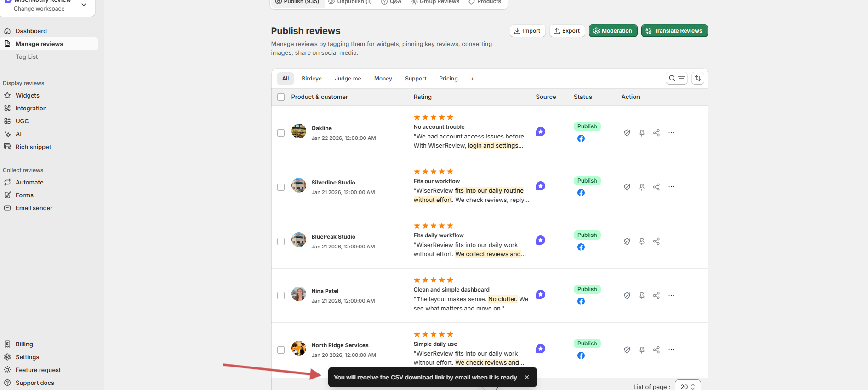Screen dimensions: 868x390
Task: Switch to the Judge.me tab
Action: pos(348,79)
